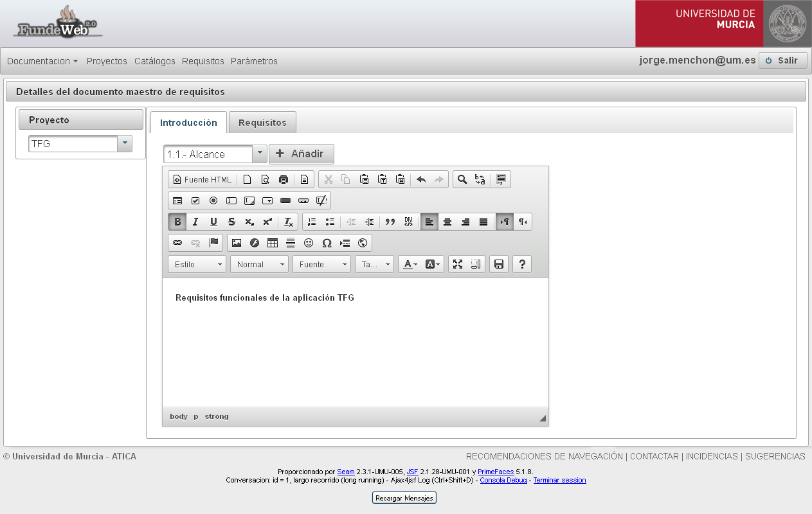Image resolution: width=812 pixels, height=514 pixels.
Task: Expand the Documentacion menu
Action: (x=42, y=61)
